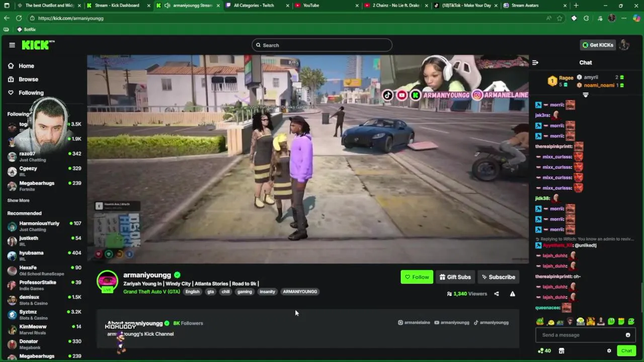The height and width of the screenshot is (362, 644).
Task: Bookmark page with the star icon
Action: (x=559, y=18)
